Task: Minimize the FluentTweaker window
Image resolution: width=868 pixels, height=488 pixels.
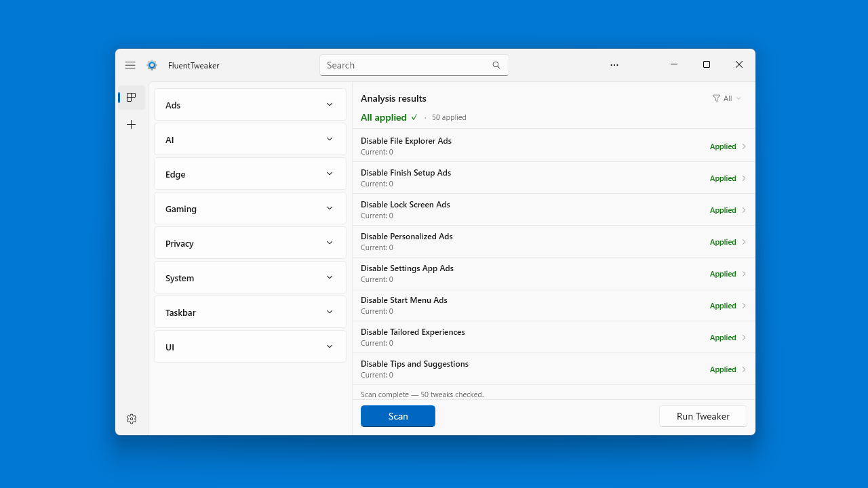Action: 674,64
